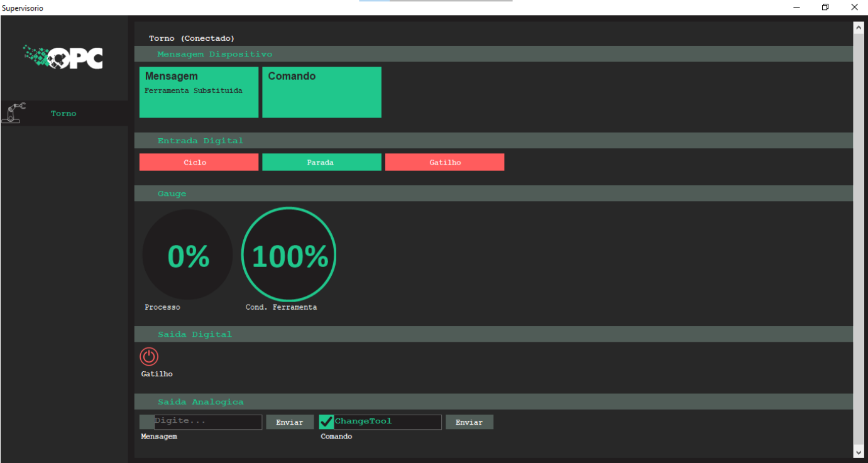The width and height of the screenshot is (868, 463).
Task: Select the Mensagem device message card
Action: point(199,92)
